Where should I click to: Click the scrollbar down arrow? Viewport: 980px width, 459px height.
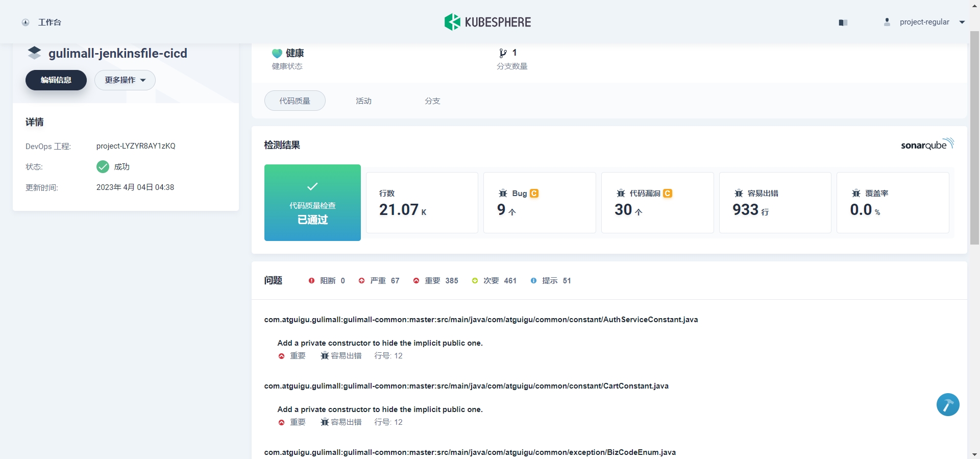(974, 454)
